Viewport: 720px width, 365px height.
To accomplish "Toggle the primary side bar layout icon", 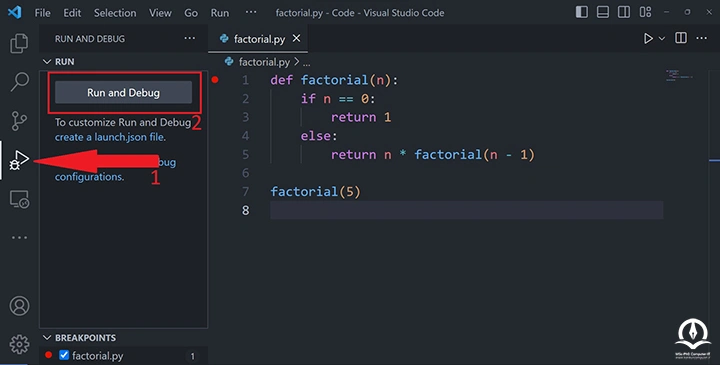I will pyautogui.click(x=582, y=12).
